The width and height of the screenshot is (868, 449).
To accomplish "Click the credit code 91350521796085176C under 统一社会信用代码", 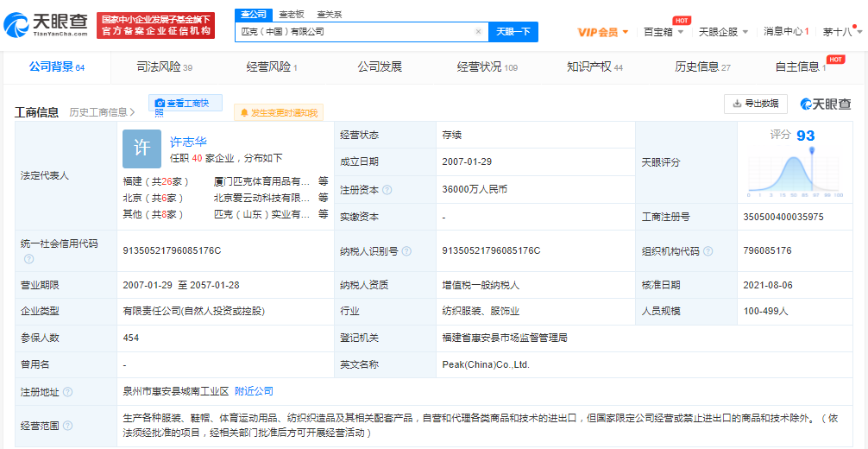I will pos(172,250).
